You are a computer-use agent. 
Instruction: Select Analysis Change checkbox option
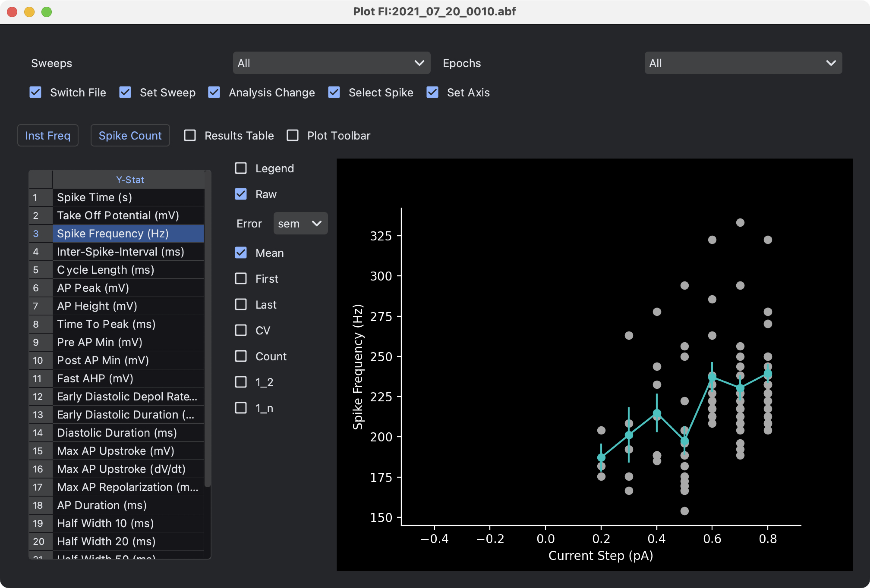tap(215, 92)
